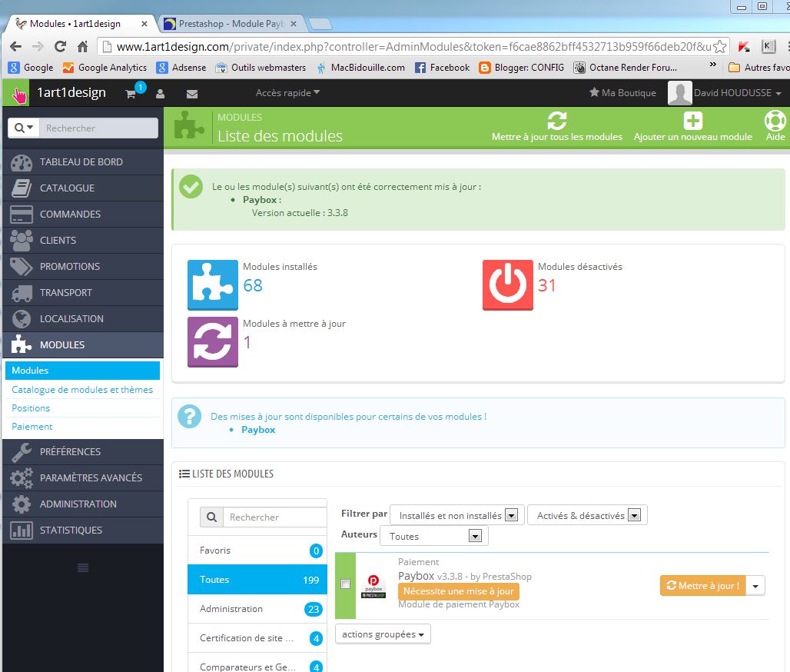Open the Paiement submenu link

(x=32, y=427)
